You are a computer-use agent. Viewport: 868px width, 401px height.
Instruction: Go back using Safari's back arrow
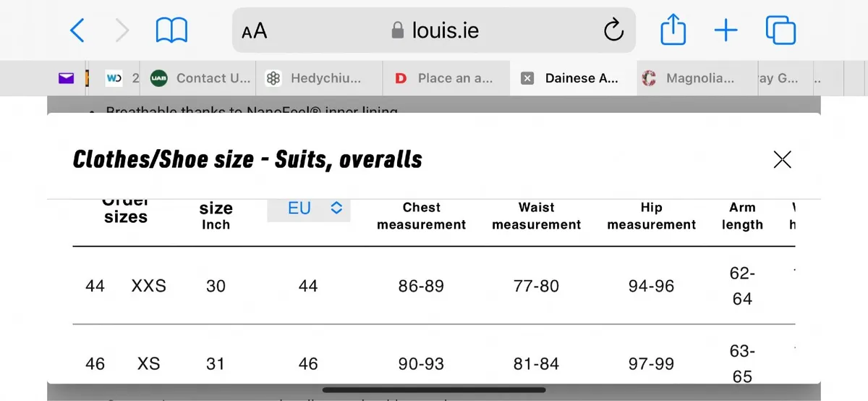tap(77, 30)
